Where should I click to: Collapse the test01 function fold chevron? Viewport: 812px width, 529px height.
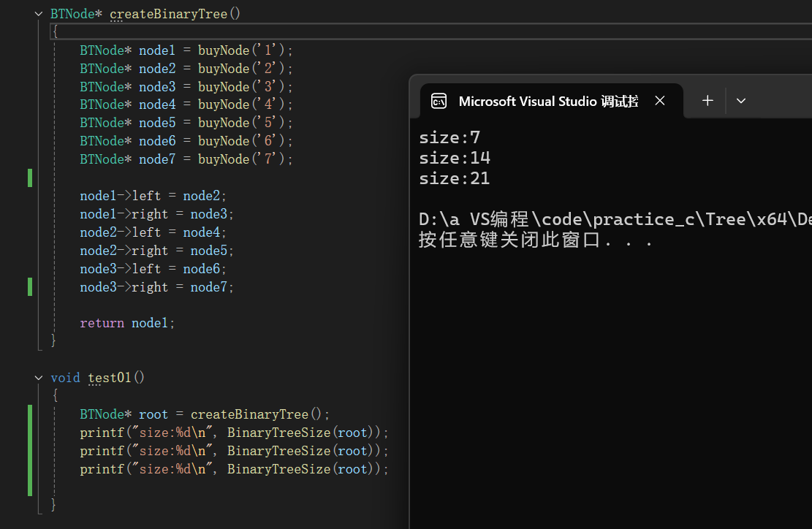(x=38, y=378)
